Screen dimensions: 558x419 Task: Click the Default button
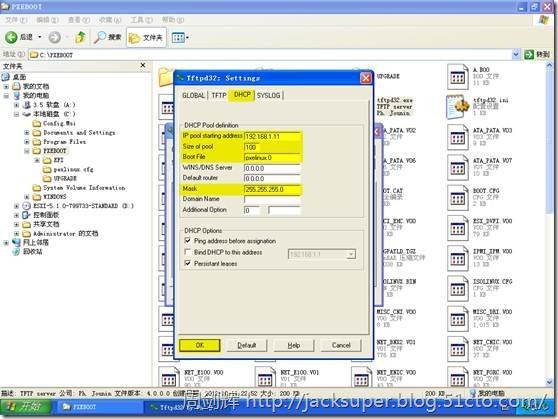[247, 345]
